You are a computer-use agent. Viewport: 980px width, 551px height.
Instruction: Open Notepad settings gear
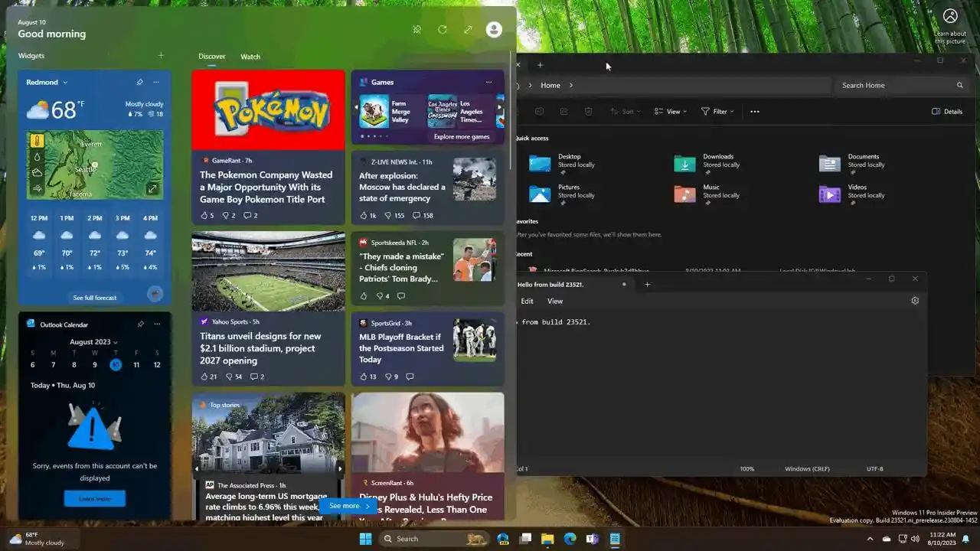[x=915, y=302]
